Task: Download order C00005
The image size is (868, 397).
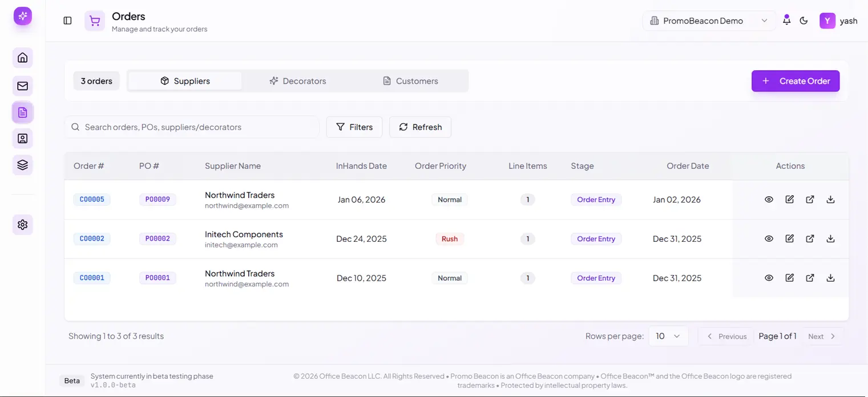Action: pos(830,200)
